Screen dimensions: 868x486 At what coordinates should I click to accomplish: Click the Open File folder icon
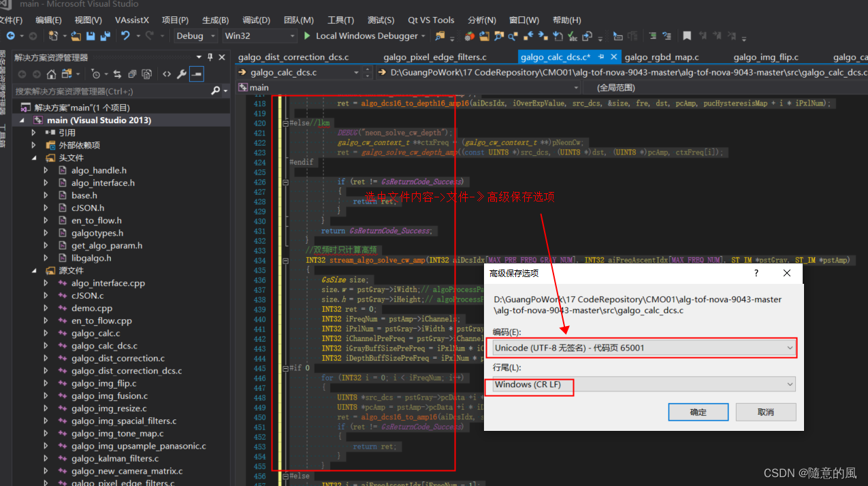76,36
